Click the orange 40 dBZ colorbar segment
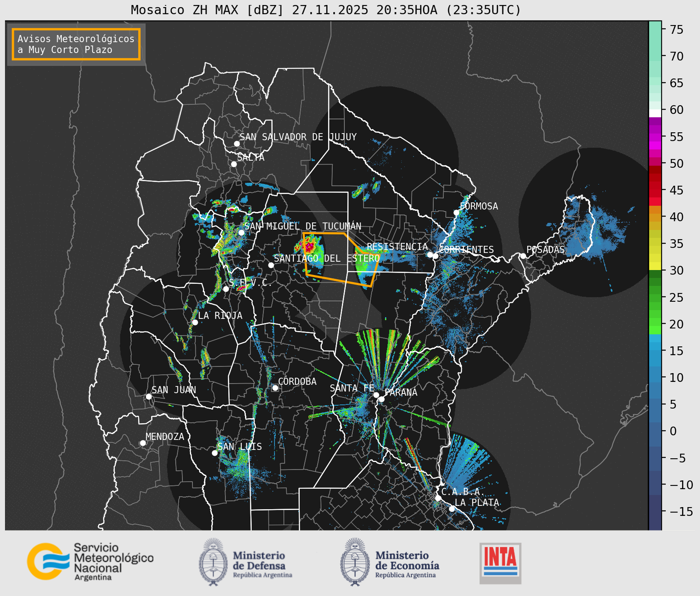The image size is (700, 596). point(655,217)
